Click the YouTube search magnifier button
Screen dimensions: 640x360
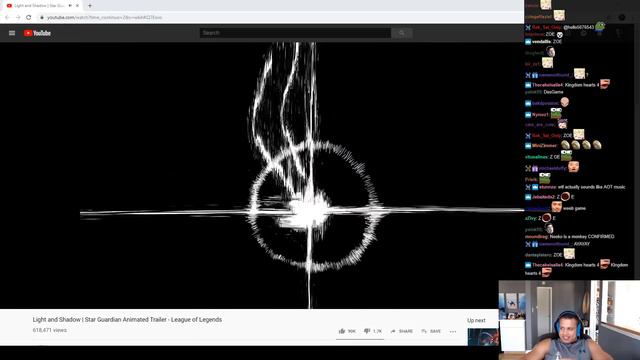click(402, 33)
